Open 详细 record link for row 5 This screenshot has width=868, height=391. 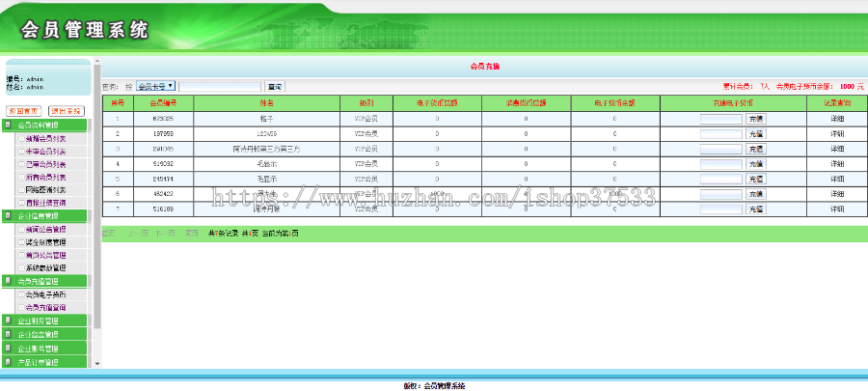[837, 179]
